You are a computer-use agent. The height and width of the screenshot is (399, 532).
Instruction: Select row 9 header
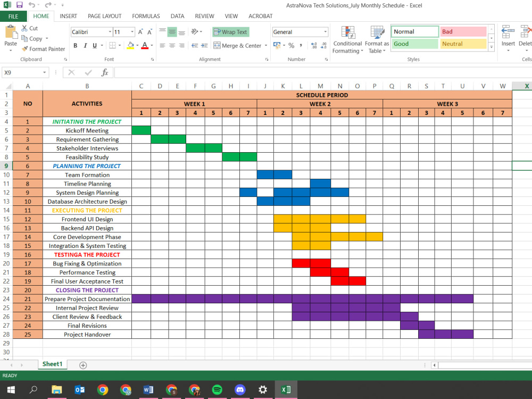click(6, 166)
